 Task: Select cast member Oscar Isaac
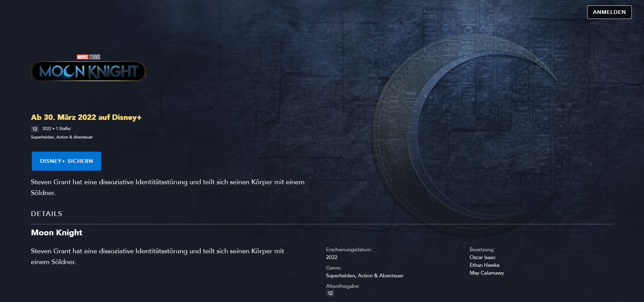482,257
